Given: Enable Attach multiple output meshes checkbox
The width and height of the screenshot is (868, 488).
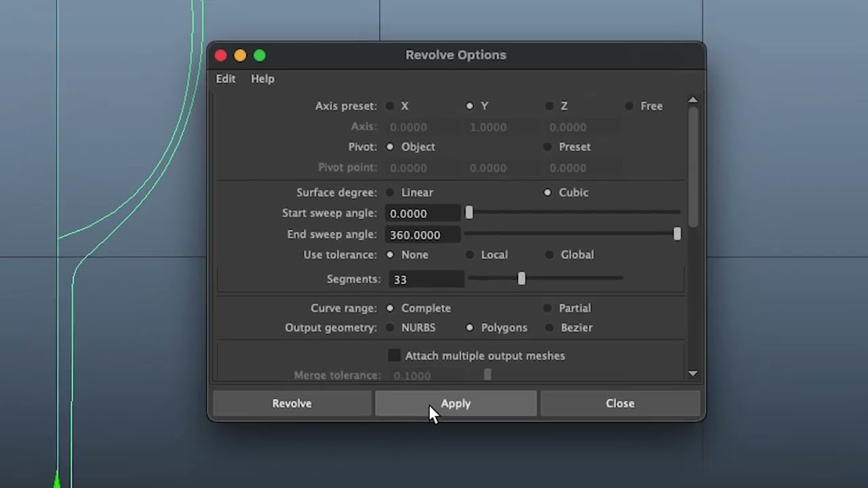Looking at the screenshot, I should click(x=394, y=355).
